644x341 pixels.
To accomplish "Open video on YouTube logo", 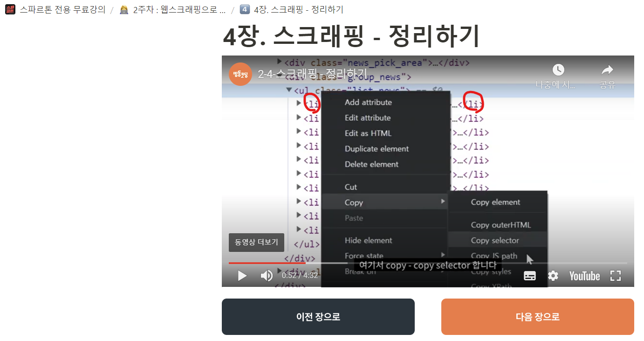I will pos(584,276).
